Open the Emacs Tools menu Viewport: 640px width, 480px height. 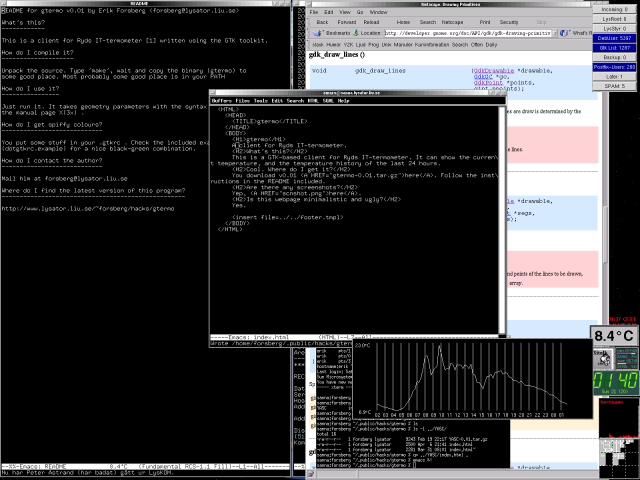(261, 101)
